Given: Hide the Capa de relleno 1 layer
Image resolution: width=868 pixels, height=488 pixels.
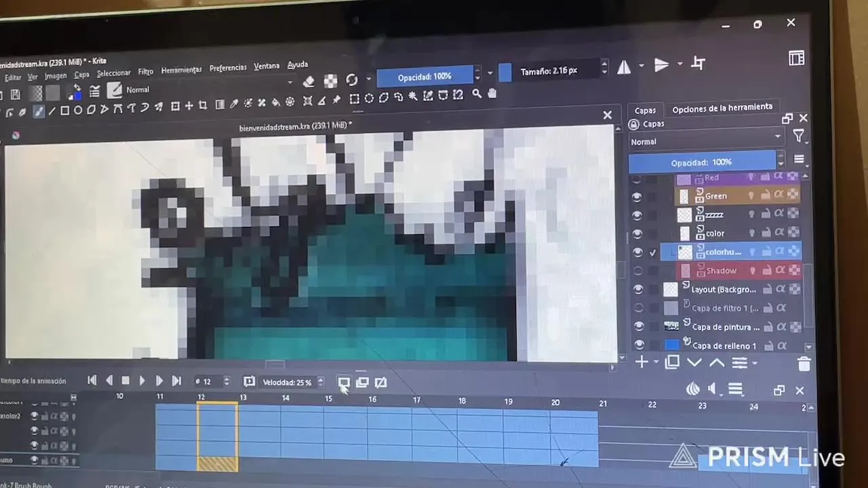Looking at the screenshot, I should 638,345.
